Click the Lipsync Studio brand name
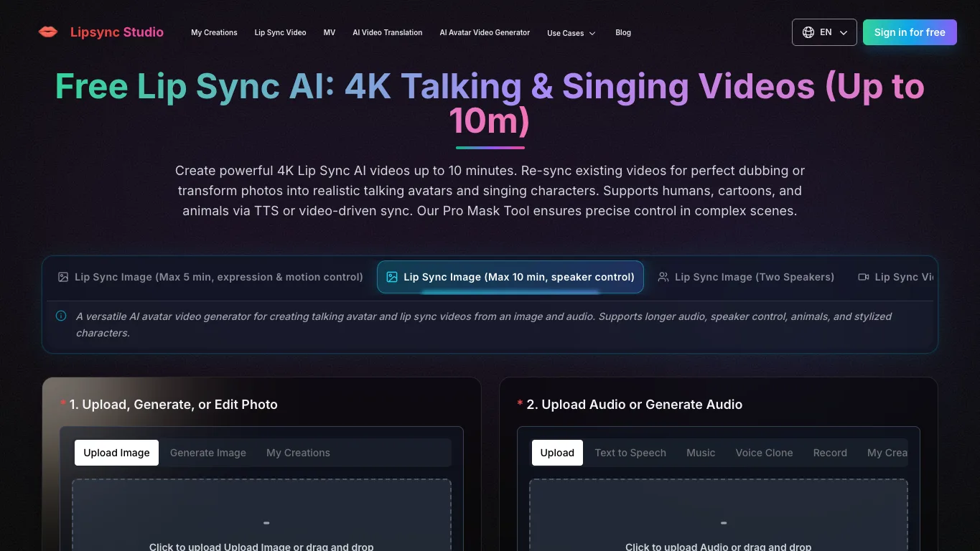The image size is (980, 551). (x=117, y=32)
